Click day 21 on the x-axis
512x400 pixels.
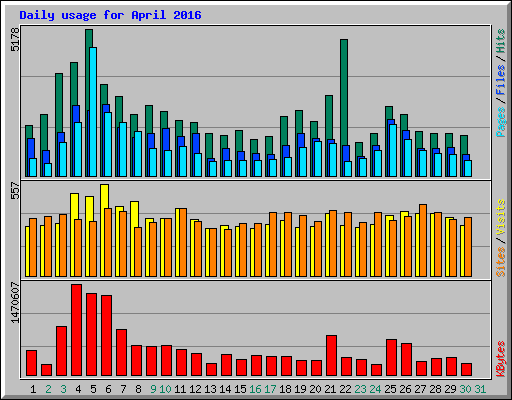click(330, 389)
